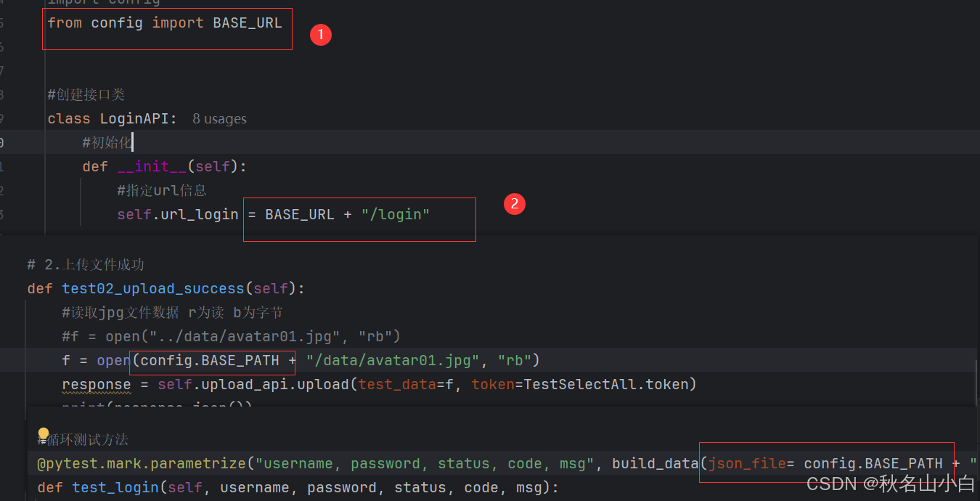Click the 'test_data=f' argument
Image resolution: width=980 pixels, height=501 pixels.
[406, 384]
